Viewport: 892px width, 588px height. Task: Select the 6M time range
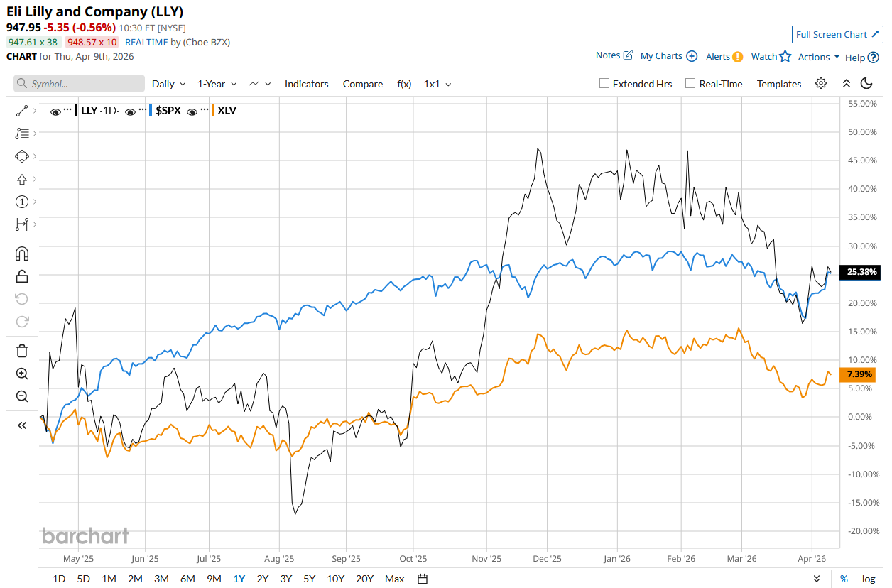pos(187,579)
